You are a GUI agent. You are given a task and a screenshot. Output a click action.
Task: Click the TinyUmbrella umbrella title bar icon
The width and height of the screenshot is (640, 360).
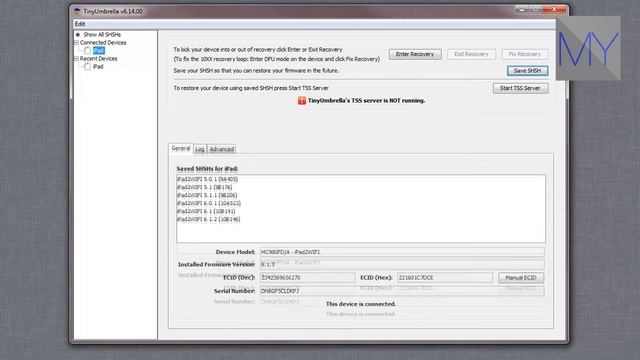click(x=76, y=11)
